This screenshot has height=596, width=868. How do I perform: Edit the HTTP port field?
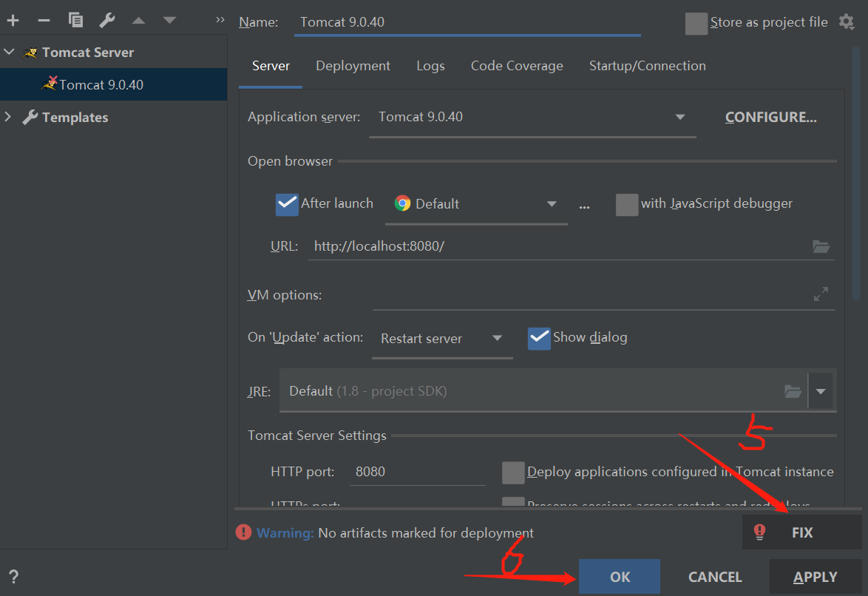(x=418, y=472)
